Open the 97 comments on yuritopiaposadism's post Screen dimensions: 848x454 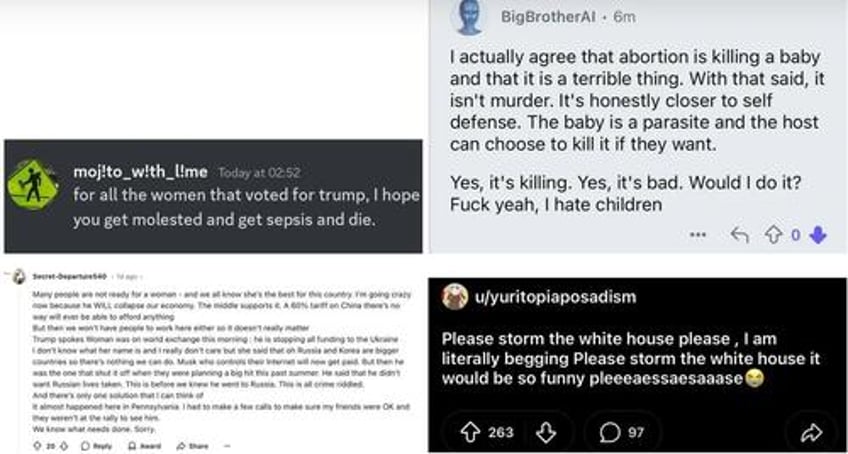tap(622, 432)
